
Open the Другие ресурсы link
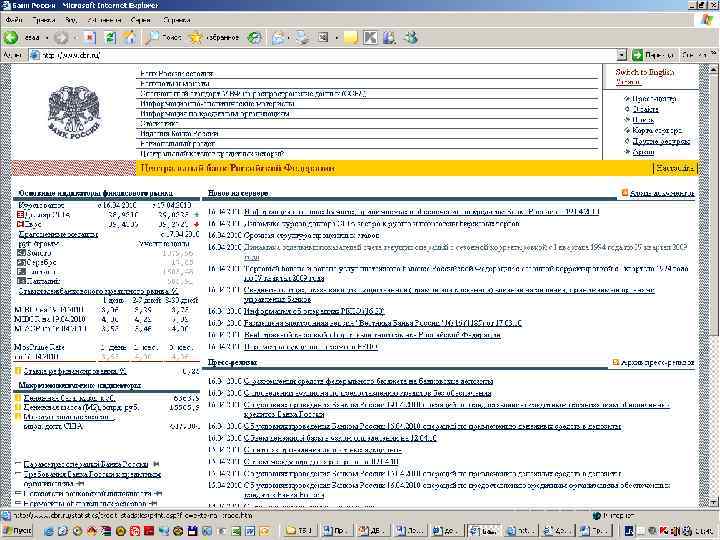click(x=661, y=141)
